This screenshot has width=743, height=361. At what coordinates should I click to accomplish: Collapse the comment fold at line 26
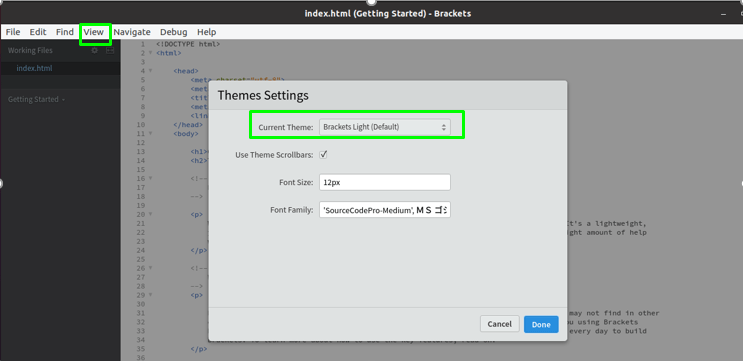click(150, 268)
